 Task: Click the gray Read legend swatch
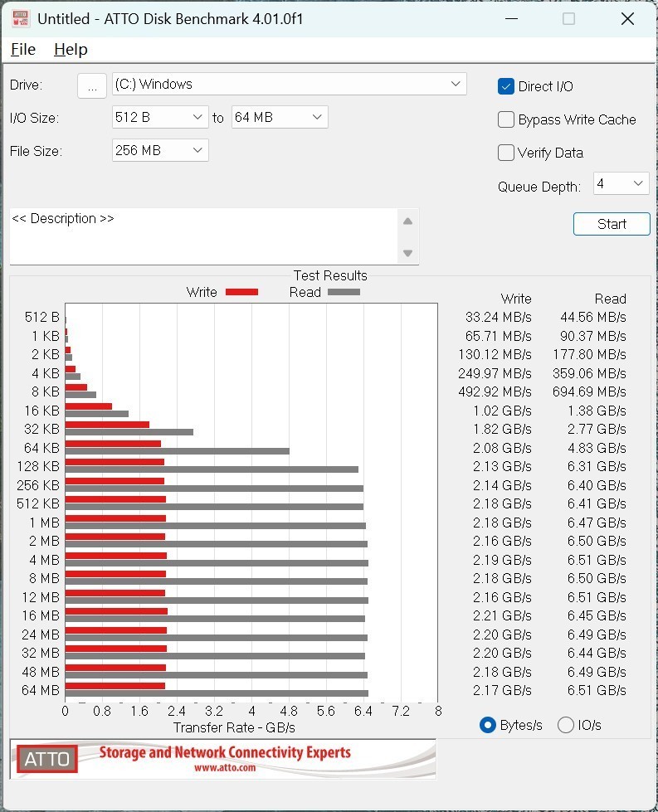344,292
